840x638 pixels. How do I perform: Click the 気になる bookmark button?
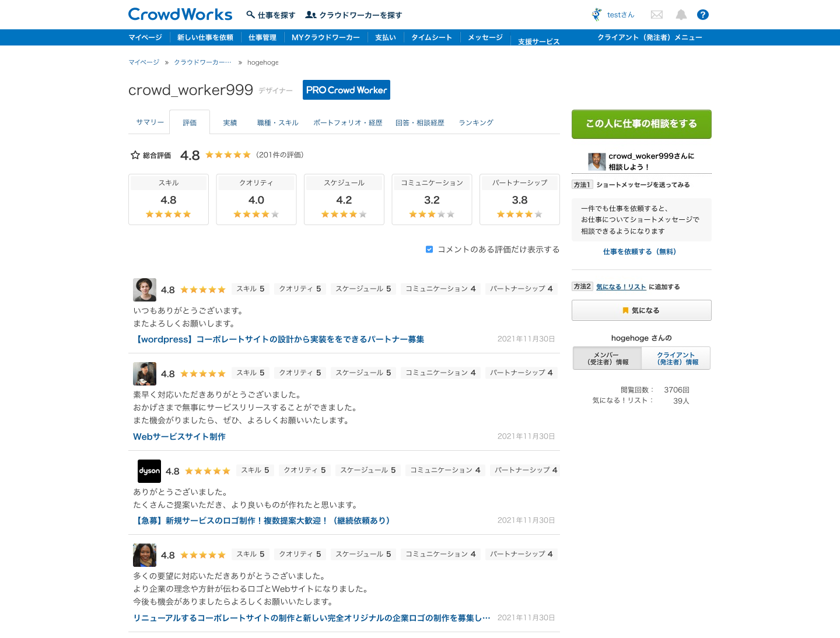(641, 310)
